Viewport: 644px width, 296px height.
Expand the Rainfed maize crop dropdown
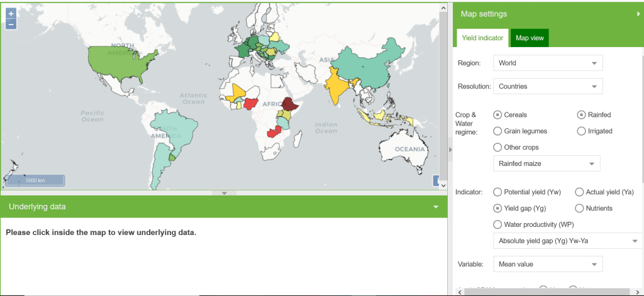[546, 164]
